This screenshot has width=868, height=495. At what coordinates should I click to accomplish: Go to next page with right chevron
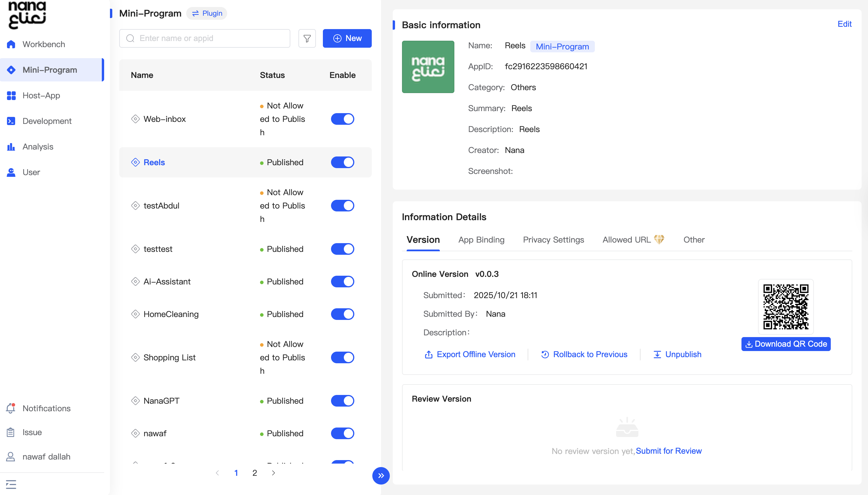coord(273,473)
